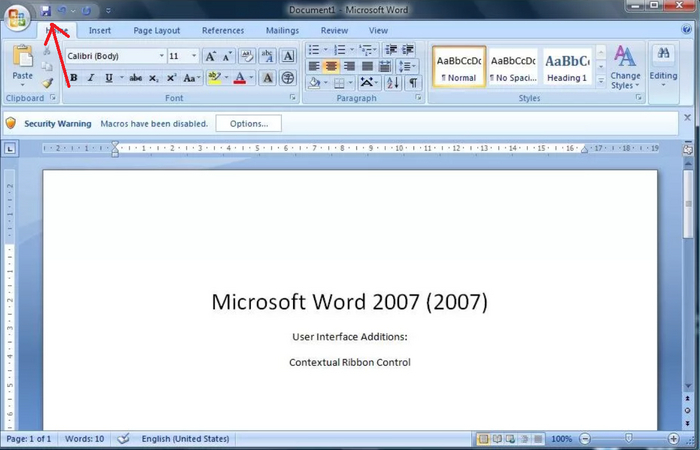Clear all formatting from selection
This screenshot has height=450, width=700.
coord(246,56)
